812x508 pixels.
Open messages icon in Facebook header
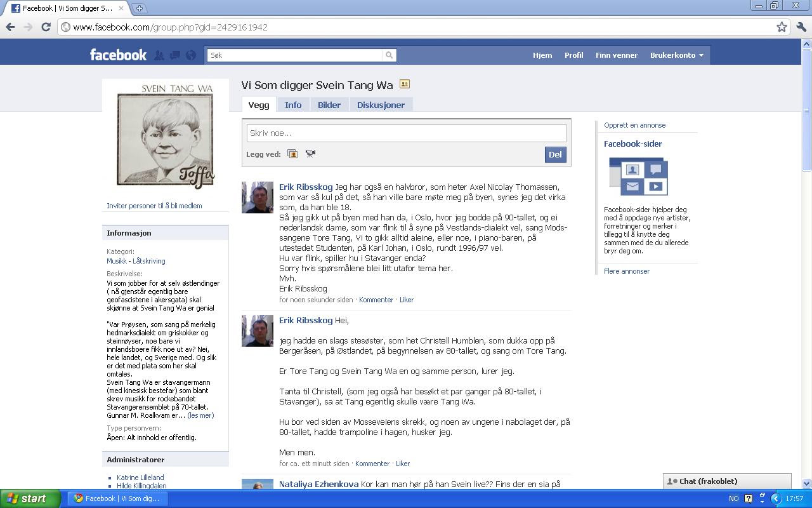[x=175, y=55]
